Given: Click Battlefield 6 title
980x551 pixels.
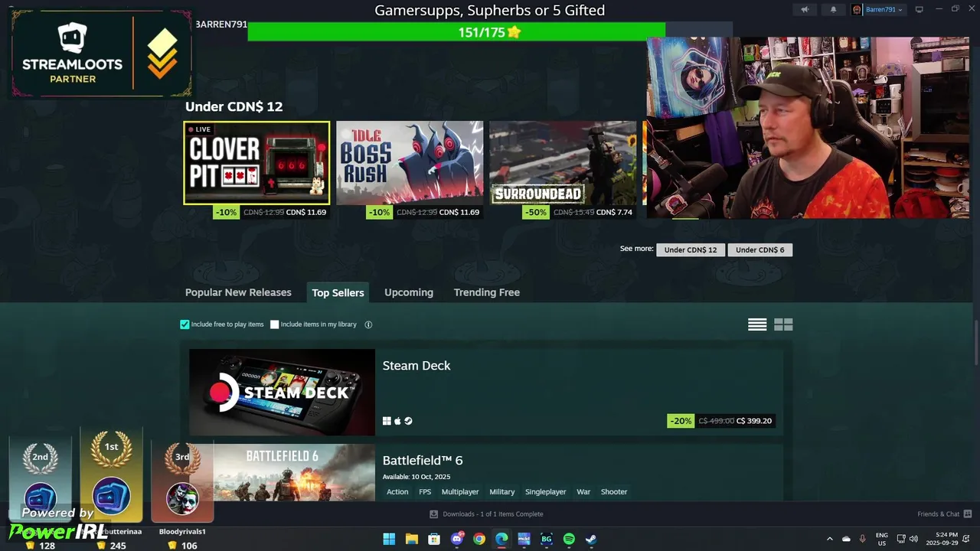Looking at the screenshot, I should 423,461.
